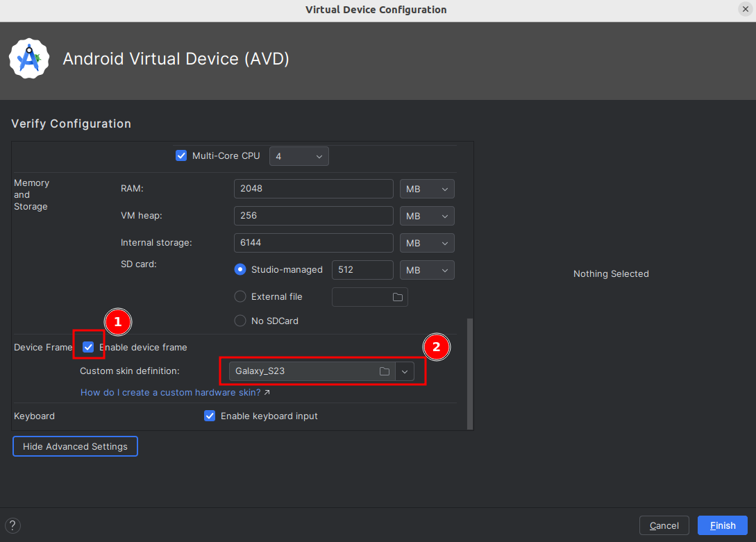Click the 'Custom skin definition:' label
This screenshot has height=542, width=756.
coord(130,371)
